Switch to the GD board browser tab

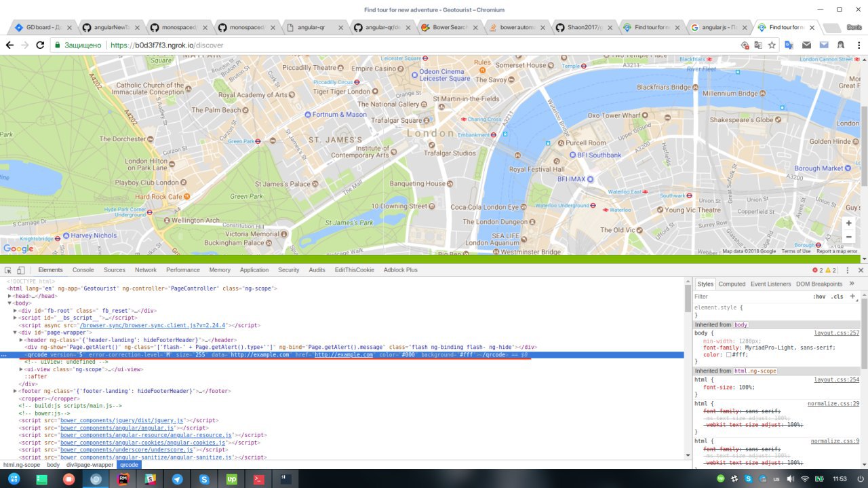point(42,27)
